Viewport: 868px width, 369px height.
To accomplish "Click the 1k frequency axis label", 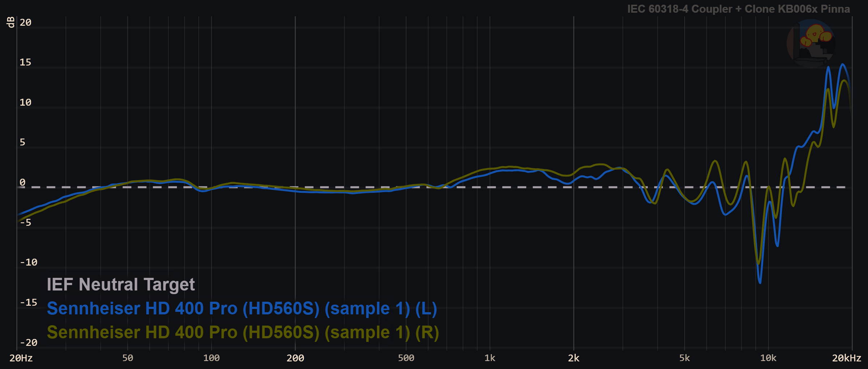I will point(490,358).
